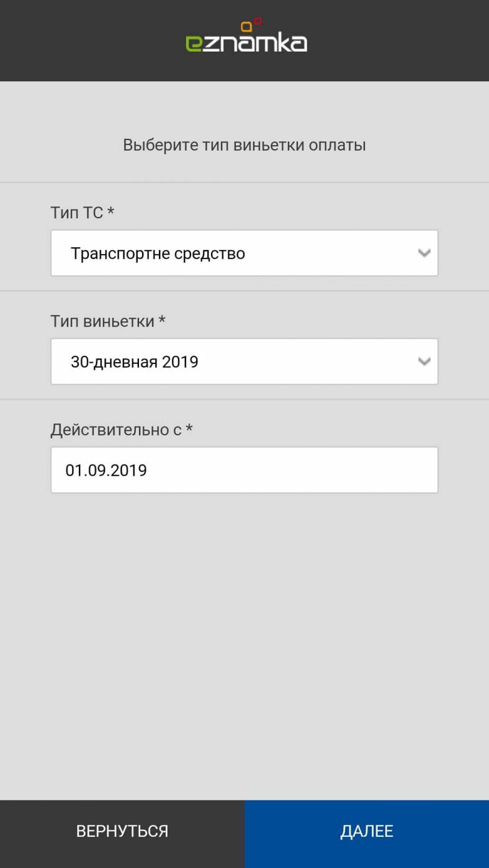Screen dimensions: 489x868
Task: Focus the "Действительно с" date input field
Action: [x=279, y=470]
